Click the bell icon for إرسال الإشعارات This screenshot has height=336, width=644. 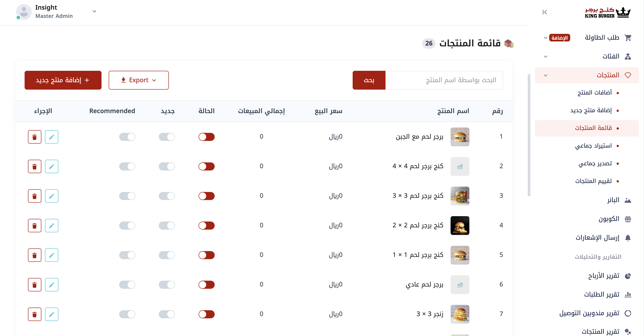628,238
